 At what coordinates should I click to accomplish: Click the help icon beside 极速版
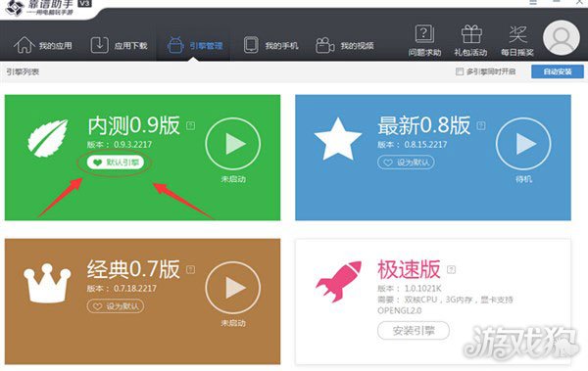(x=451, y=269)
